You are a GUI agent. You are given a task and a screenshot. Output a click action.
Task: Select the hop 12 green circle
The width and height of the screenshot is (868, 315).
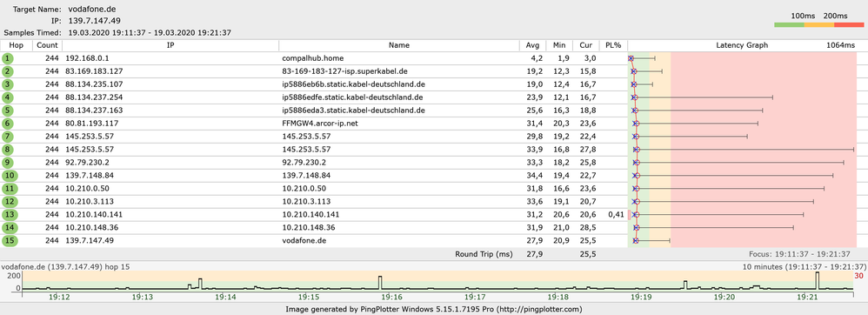[10, 202]
